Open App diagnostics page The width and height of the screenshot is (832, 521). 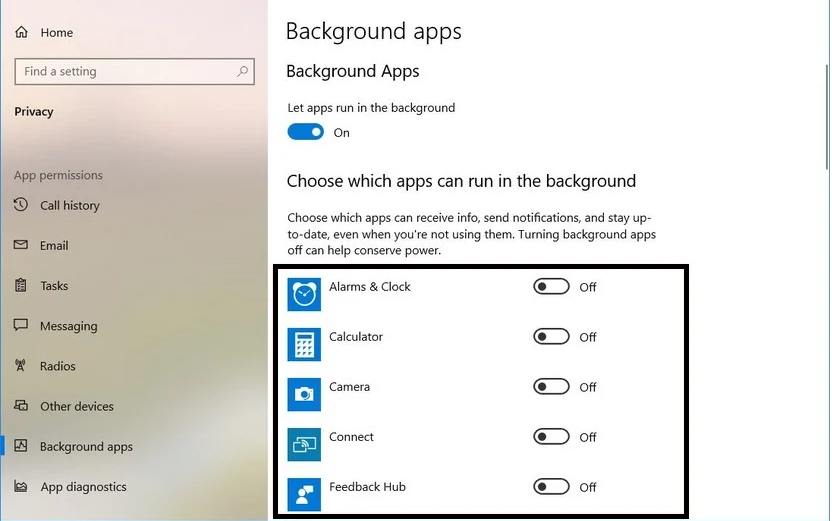pyautogui.click(x=83, y=487)
